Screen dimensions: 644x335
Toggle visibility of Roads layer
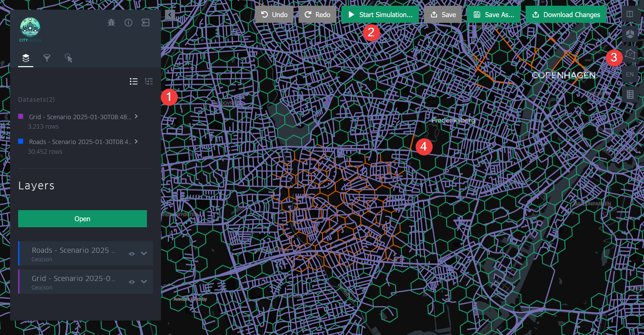point(132,254)
